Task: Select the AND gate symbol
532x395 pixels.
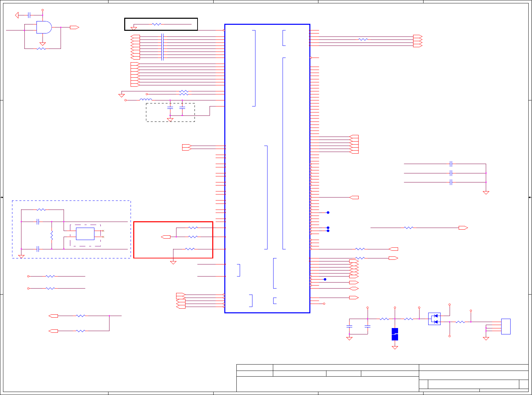Action: [44, 27]
